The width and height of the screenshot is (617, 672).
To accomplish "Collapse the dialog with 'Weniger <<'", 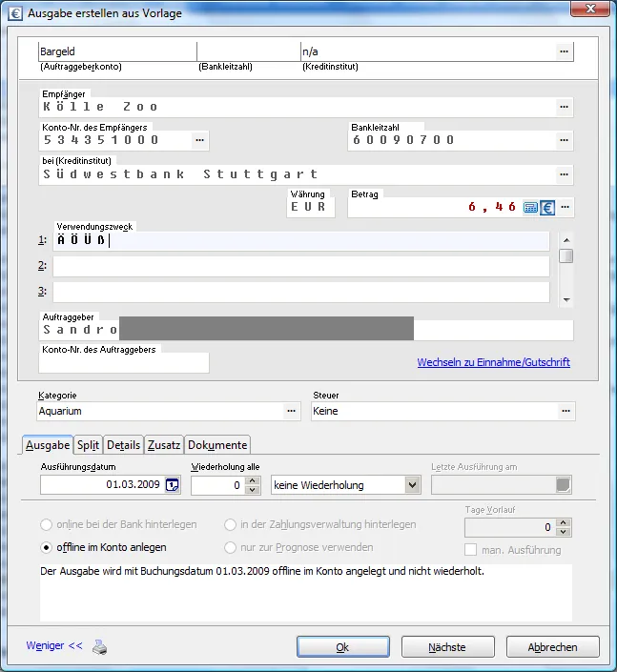I will (x=53, y=646).
